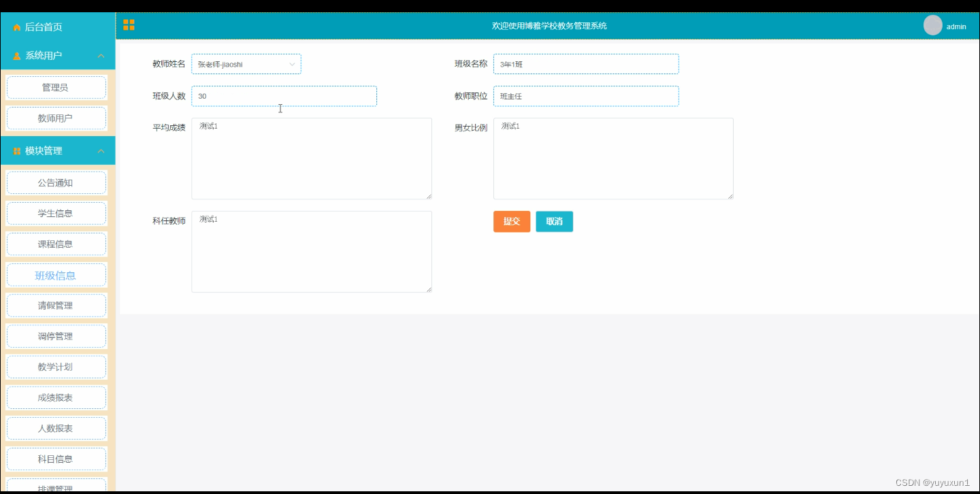The image size is (980, 494).
Task: Click inside the 科任教师 text area
Action: tap(312, 252)
